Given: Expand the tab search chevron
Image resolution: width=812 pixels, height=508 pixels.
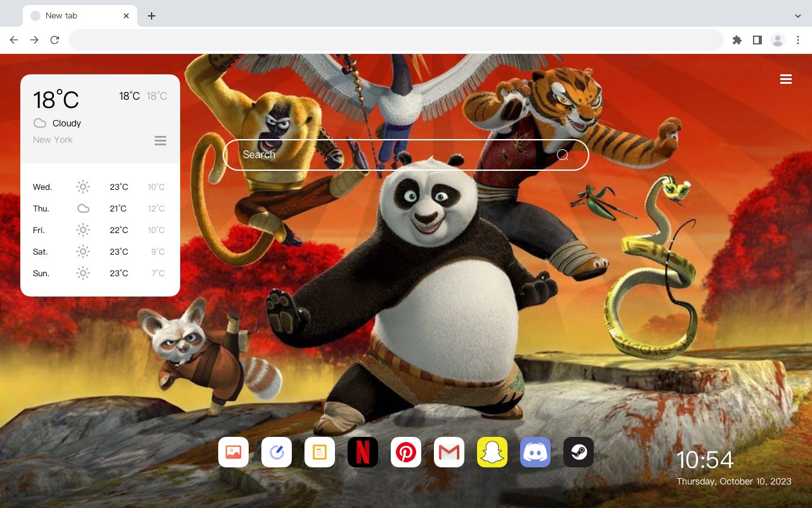Looking at the screenshot, I should [798, 16].
